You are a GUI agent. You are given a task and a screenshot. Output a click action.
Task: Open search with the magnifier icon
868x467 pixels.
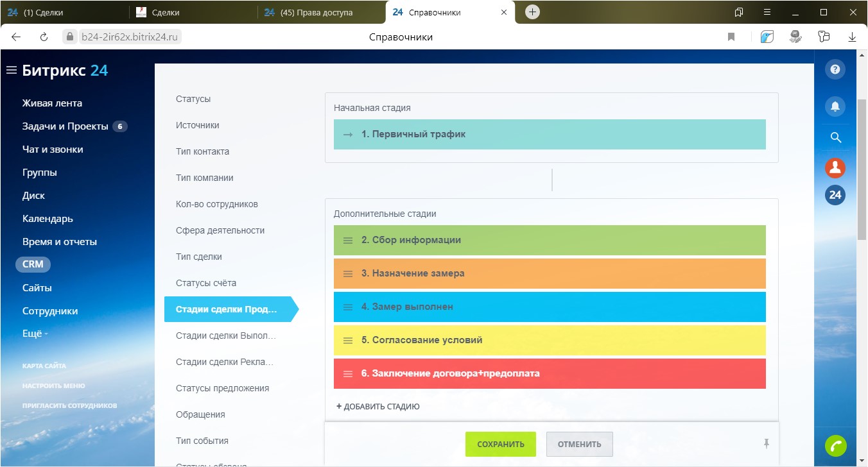[x=835, y=137]
